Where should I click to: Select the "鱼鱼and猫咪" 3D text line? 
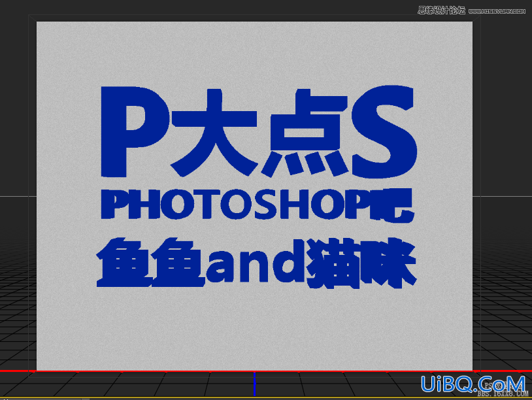tap(256, 263)
